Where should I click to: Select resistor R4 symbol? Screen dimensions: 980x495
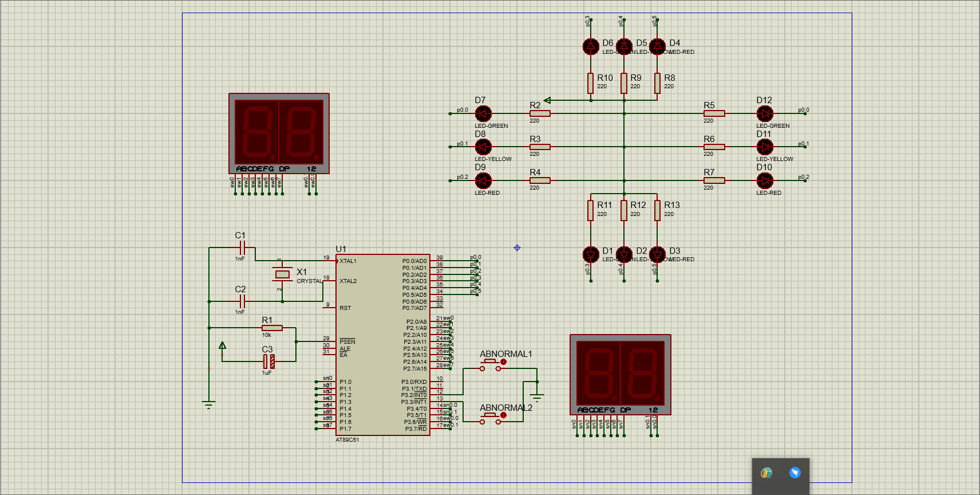540,180
